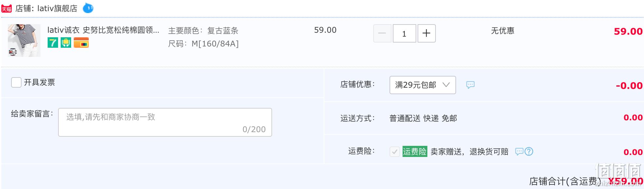Click the store discount comment bubble icon

(470, 85)
